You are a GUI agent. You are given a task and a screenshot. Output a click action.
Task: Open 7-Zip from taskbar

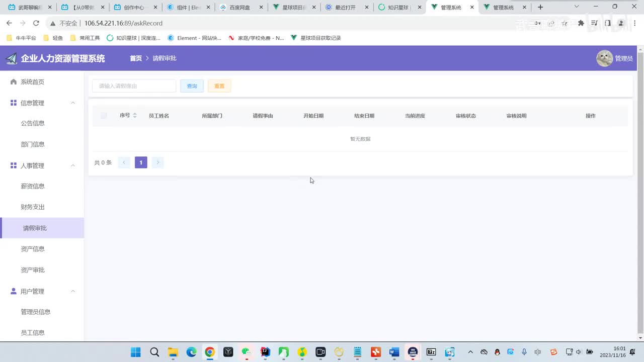(431, 352)
